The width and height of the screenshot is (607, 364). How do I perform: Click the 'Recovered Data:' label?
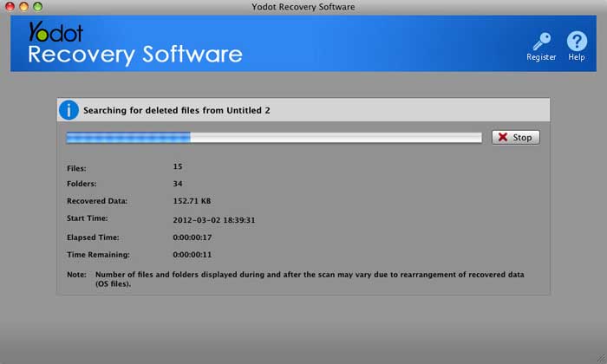pyautogui.click(x=97, y=201)
